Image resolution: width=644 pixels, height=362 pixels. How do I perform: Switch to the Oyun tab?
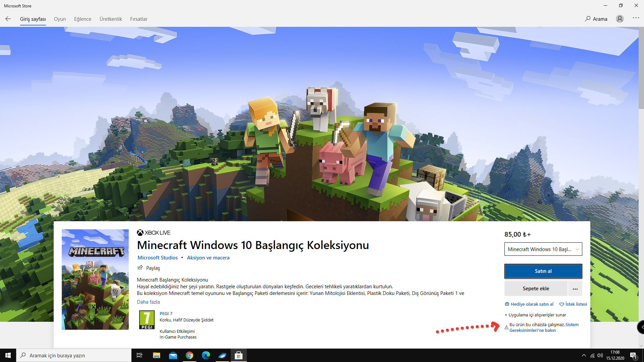tap(60, 19)
